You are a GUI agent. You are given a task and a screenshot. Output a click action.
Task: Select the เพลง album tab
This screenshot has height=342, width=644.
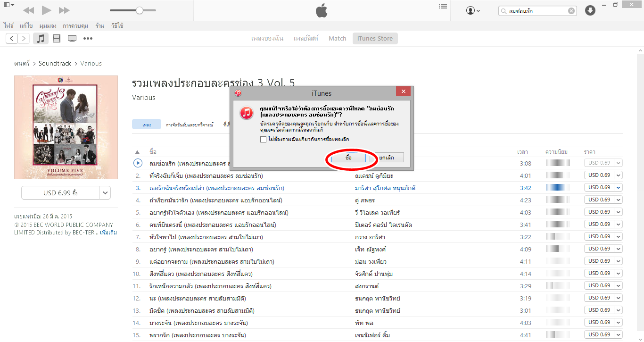[x=146, y=125]
